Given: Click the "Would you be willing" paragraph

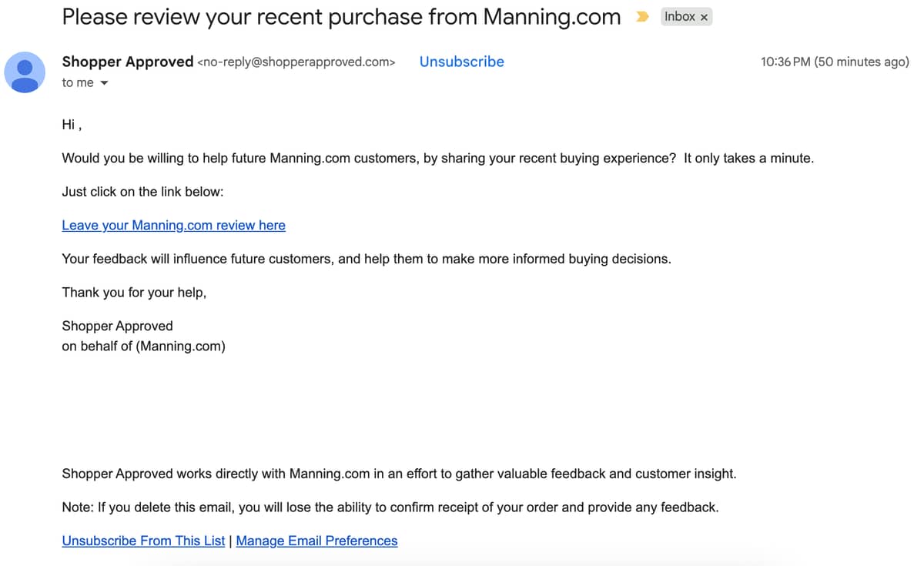Looking at the screenshot, I should (x=437, y=158).
